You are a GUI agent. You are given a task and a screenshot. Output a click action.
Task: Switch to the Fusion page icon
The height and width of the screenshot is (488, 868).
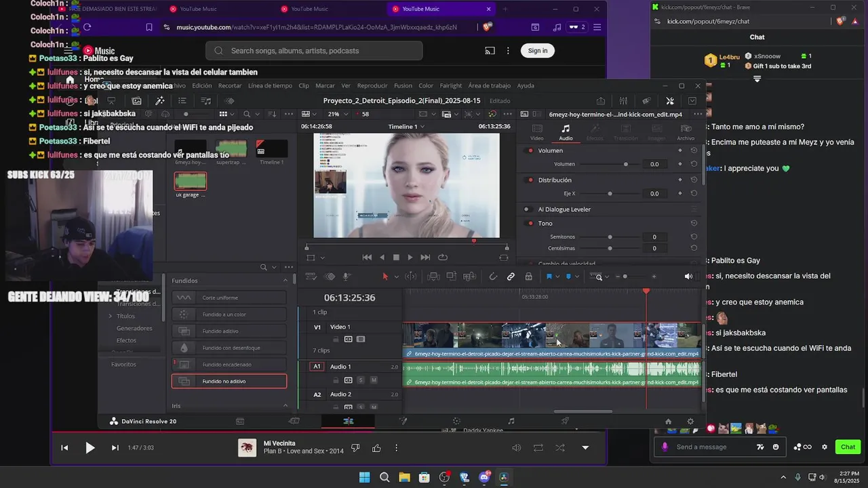point(403,421)
